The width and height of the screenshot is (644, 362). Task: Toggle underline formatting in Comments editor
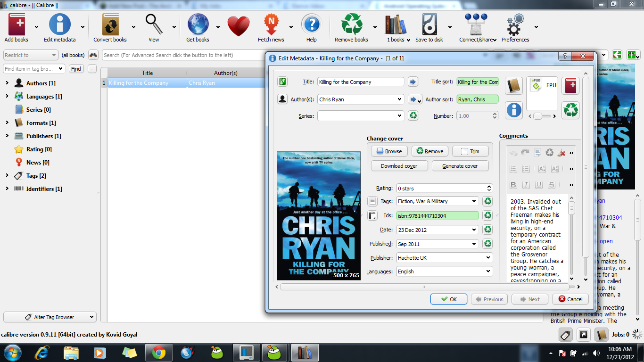pos(539,185)
